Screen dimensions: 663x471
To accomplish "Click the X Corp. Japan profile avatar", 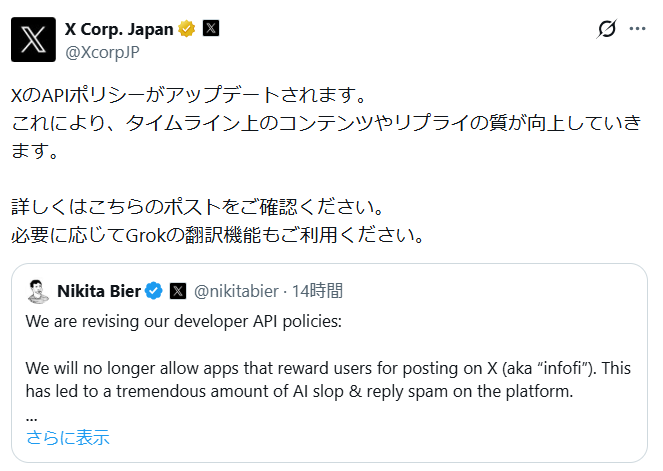I will pyautogui.click(x=33, y=39).
